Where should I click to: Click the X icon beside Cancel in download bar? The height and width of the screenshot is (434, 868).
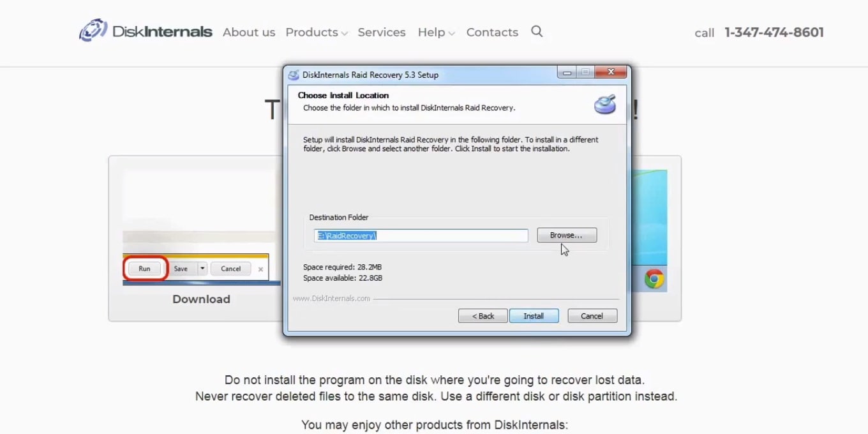point(260,269)
